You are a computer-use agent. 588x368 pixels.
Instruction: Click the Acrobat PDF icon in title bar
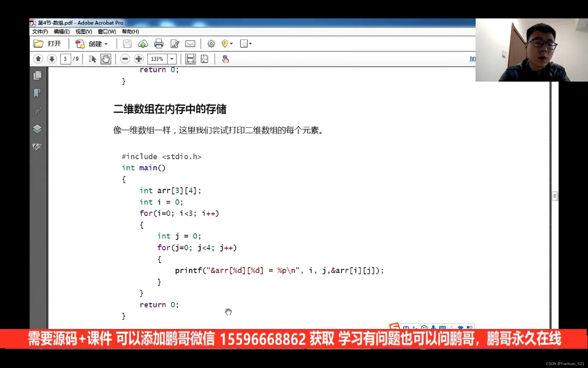[x=33, y=23]
